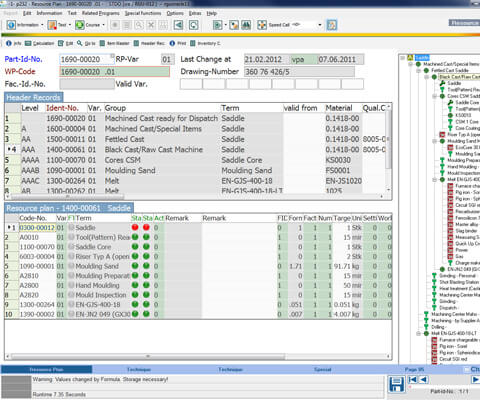Click the Print shortcut
Viewport: 480px width, 400px height.
pyautogui.click(x=178, y=43)
